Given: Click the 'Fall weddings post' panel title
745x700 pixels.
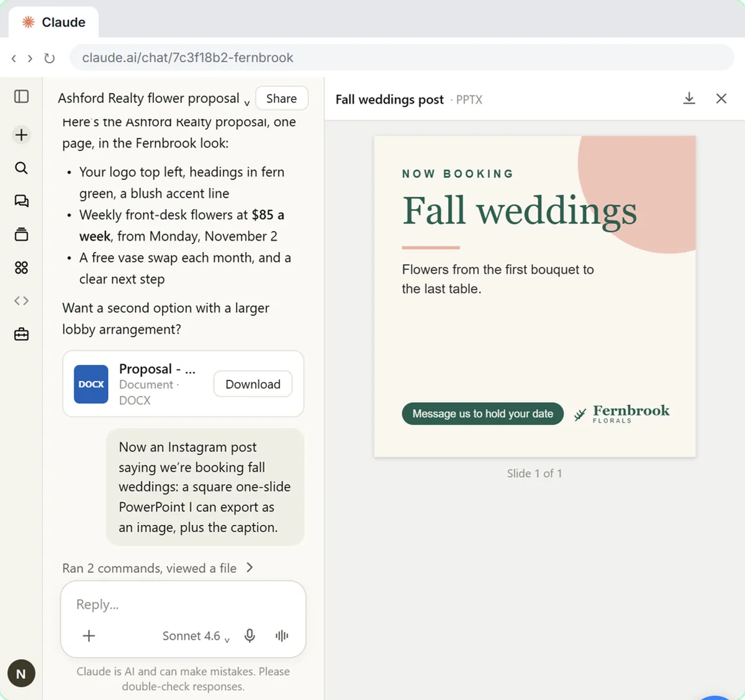Looking at the screenshot, I should tap(389, 99).
